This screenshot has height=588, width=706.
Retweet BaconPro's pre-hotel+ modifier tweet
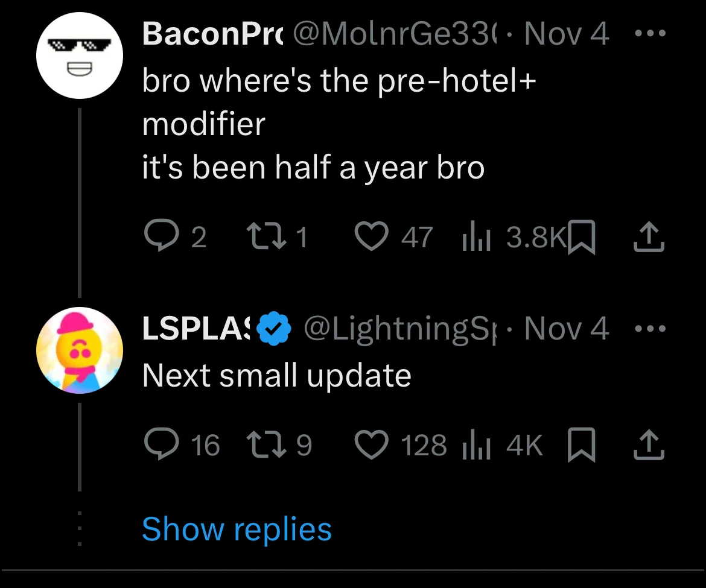coord(263,236)
